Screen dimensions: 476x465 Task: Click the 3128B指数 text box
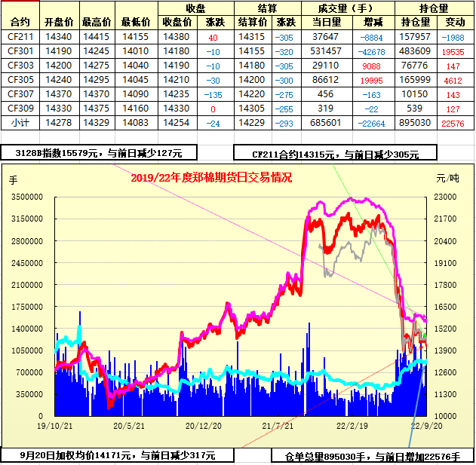tap(99, 153)
